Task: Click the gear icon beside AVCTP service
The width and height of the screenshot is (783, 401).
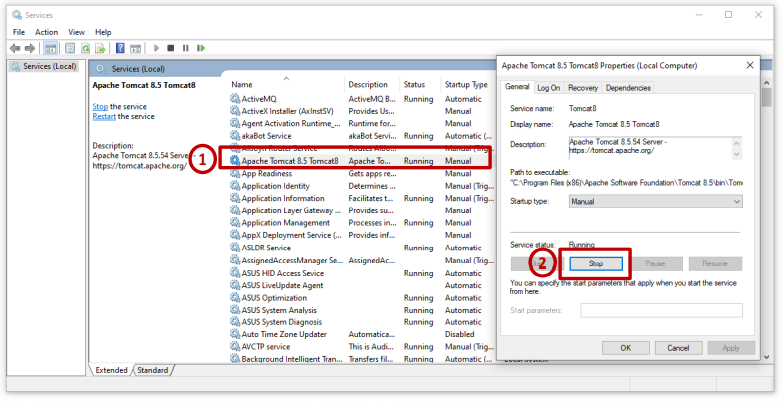Action: point(235,347)
